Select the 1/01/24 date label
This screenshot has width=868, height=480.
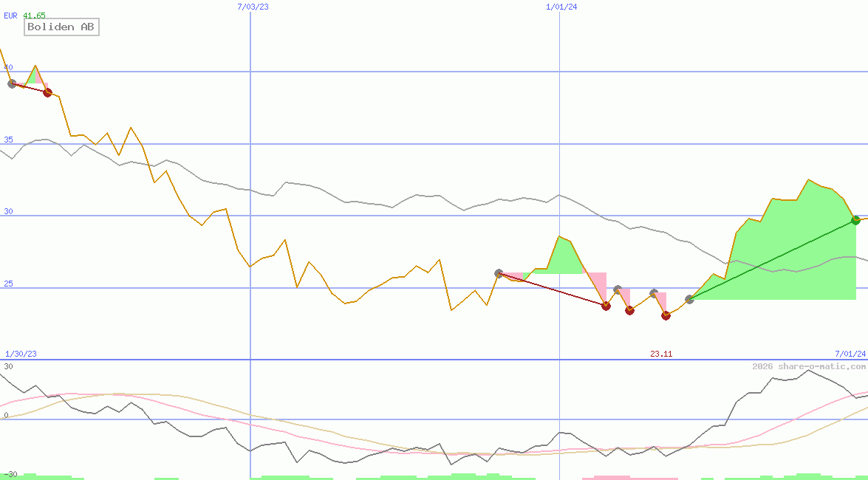point(561,6)
